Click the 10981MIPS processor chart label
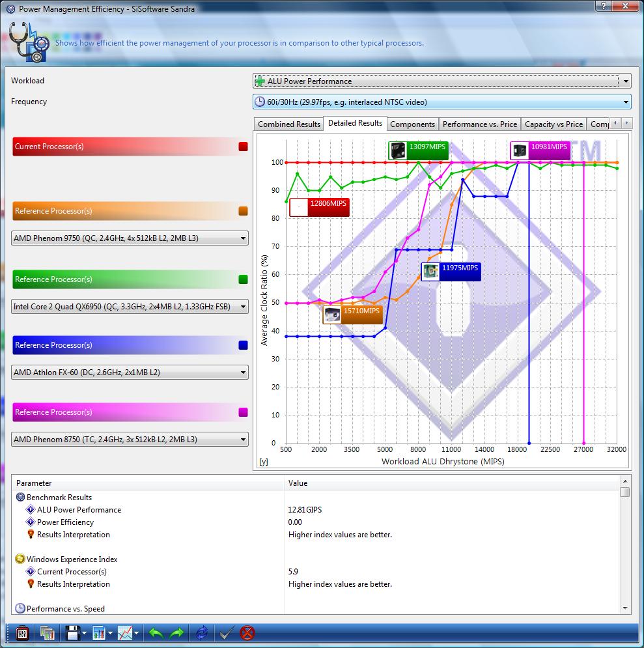Image resolution: width=644 pixels, height=648 pixels. tap(540, 151)
